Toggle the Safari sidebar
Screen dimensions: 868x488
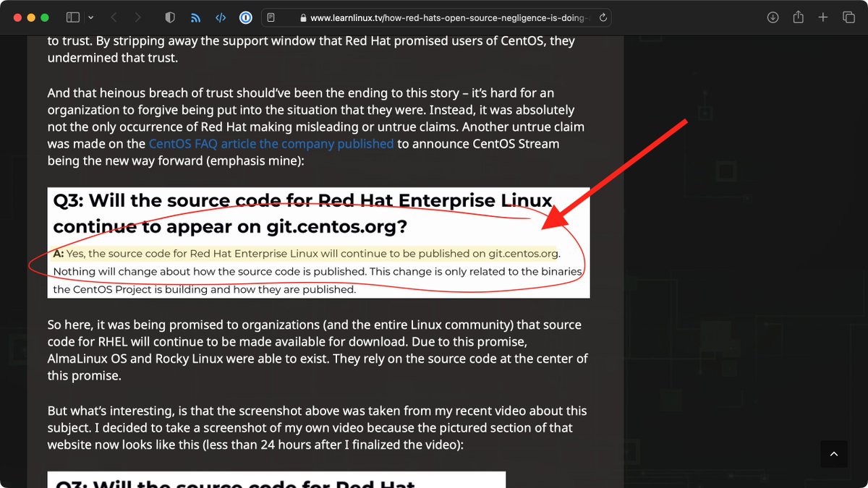(x=73, y=17)
